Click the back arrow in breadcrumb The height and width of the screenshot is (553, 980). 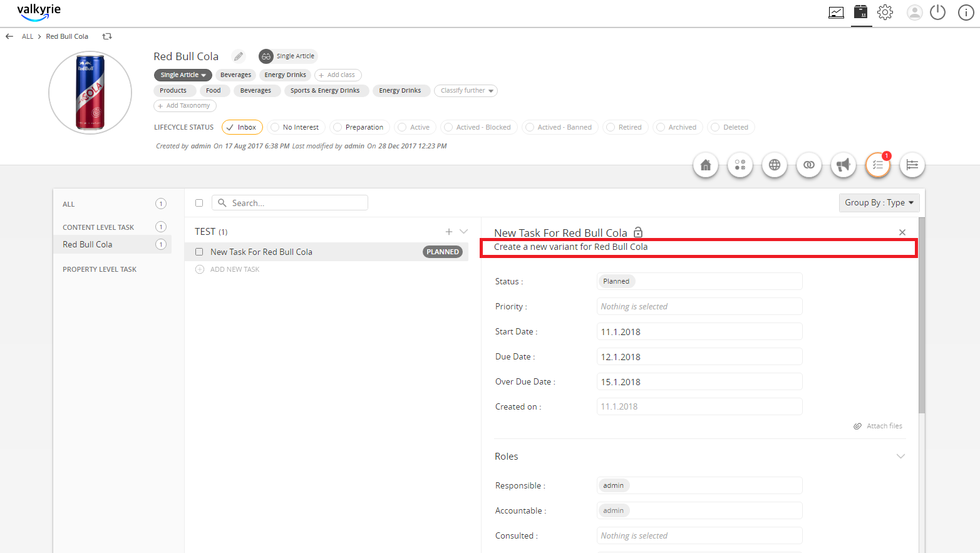pyautogui.click(x=9, y=36)
